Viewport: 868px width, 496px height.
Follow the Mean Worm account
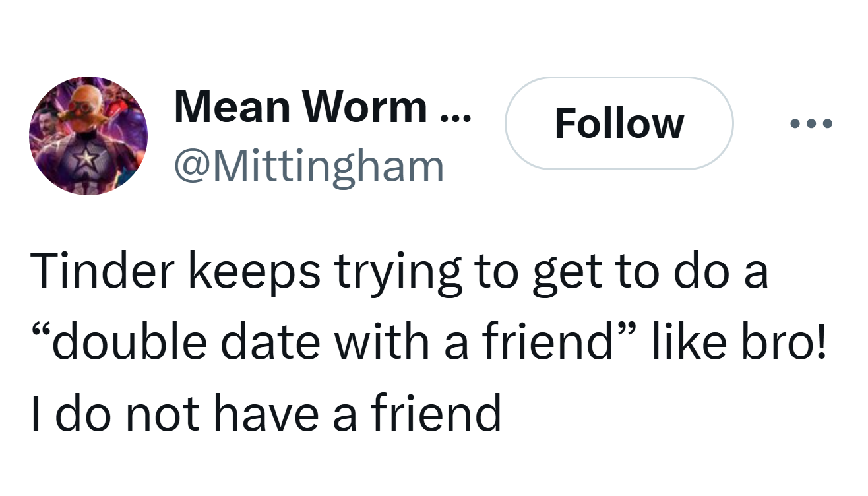pyautogui.click(x=619, y=123)
